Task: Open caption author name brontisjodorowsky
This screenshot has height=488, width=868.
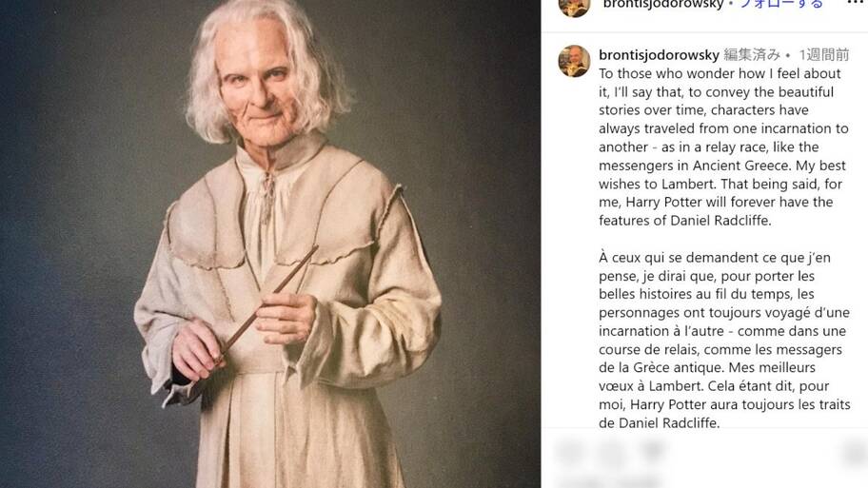Action: pos(659,55)
